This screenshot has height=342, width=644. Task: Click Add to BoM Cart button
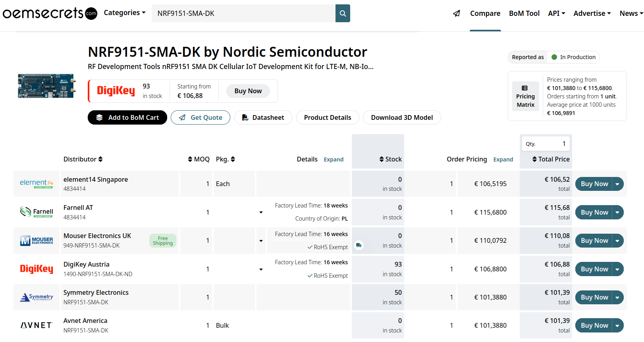(x=127, y=117)
